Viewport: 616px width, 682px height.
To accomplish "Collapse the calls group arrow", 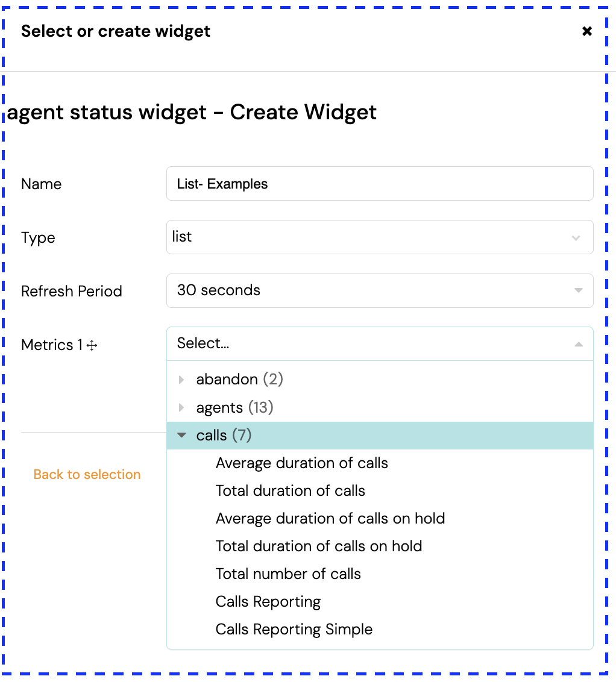I will tap(181, 436).
